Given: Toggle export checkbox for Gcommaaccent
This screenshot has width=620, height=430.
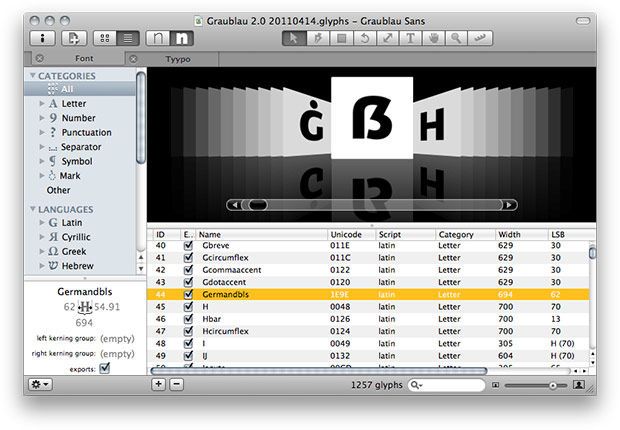Looking at the screenshot, I should pos(189,270).
